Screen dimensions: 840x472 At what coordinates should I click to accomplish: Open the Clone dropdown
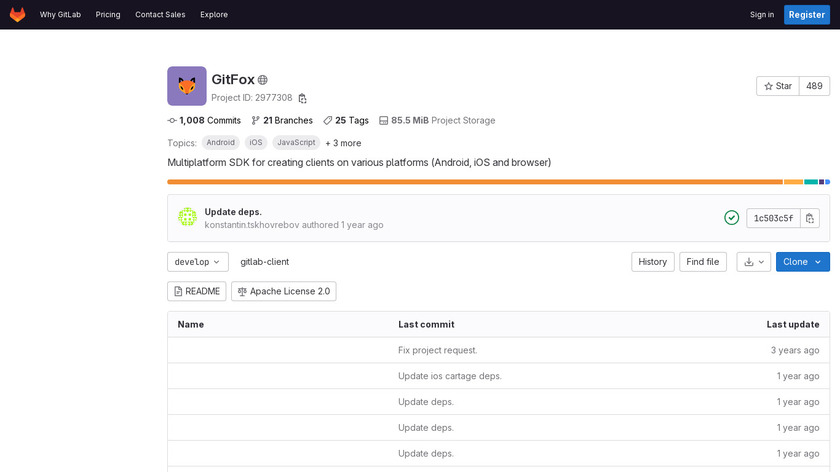tap(802, 262)
